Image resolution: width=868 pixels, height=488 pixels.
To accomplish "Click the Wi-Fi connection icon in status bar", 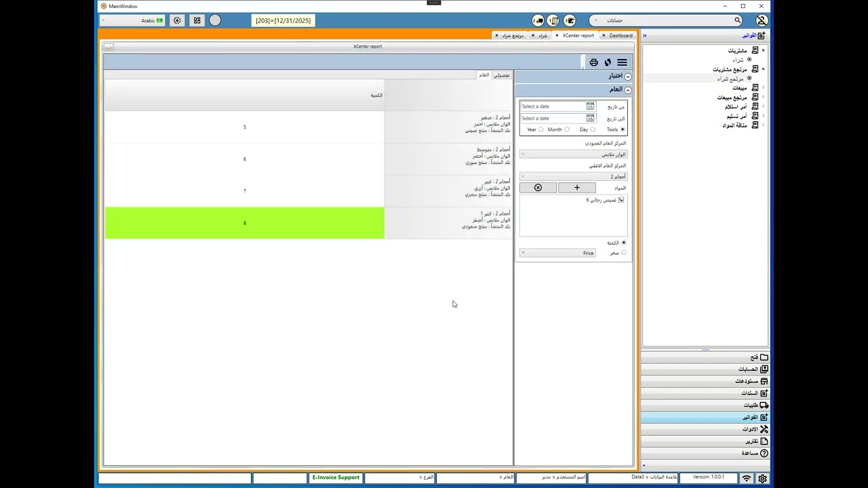I will 746,479.
